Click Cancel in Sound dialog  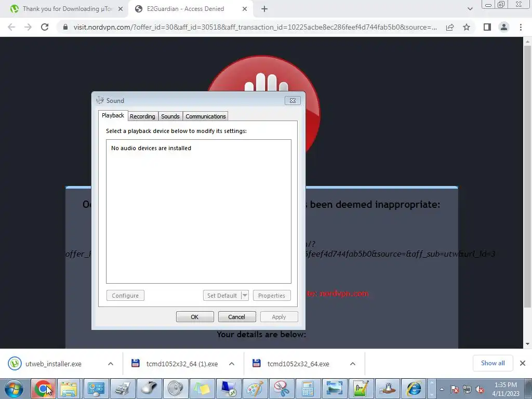pos(237,317)
